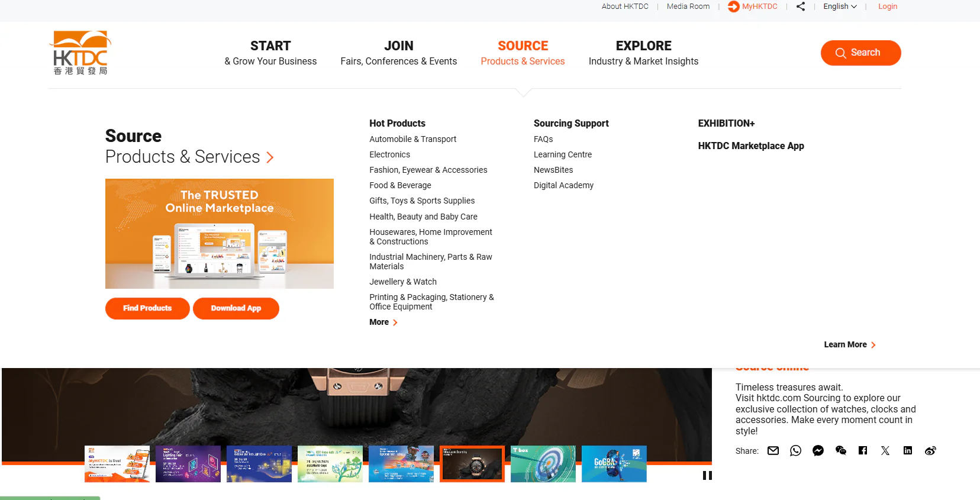This screenshot has height=500, width=980.
Task: Select the Lighting Fair carousel thumbnail
Action: (x=188, y=464)
